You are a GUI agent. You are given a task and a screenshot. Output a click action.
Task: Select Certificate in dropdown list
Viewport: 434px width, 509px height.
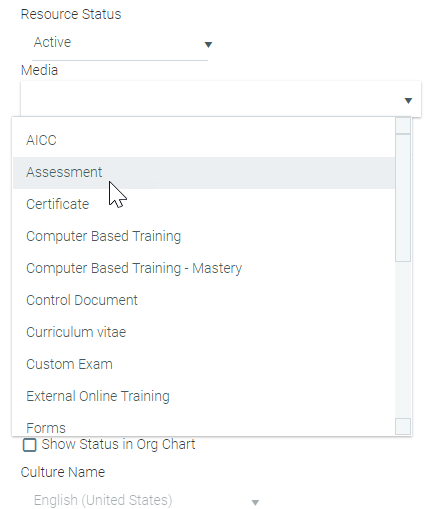204,204
